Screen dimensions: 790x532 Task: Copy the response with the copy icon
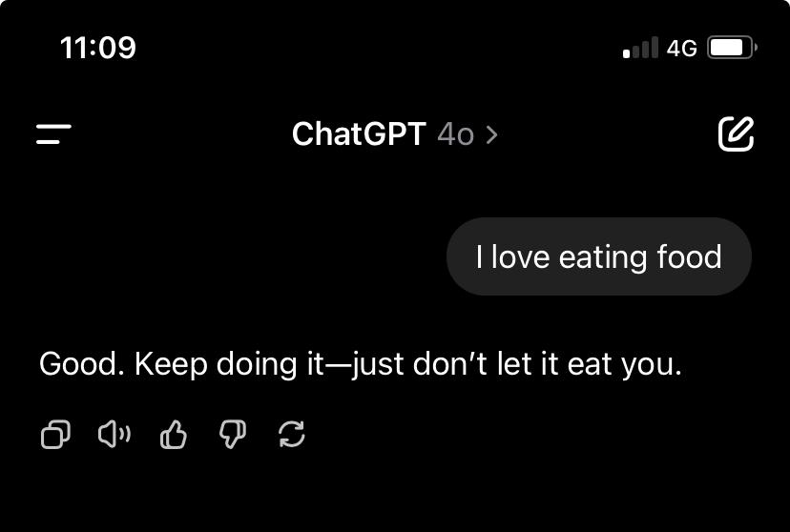pyautogui.click(x=55, y=434)
